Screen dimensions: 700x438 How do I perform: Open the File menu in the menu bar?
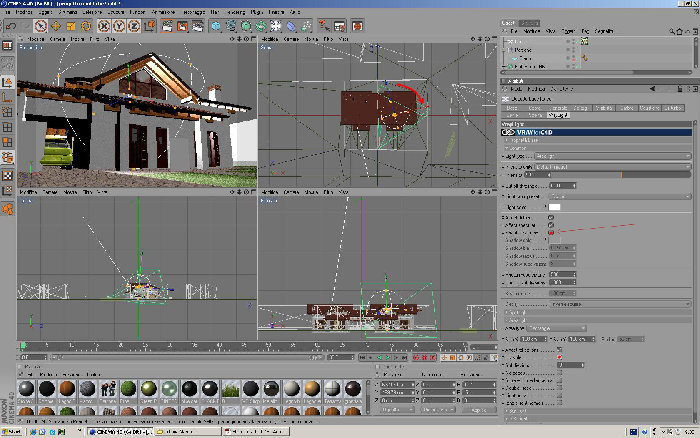tap(8, 12)
